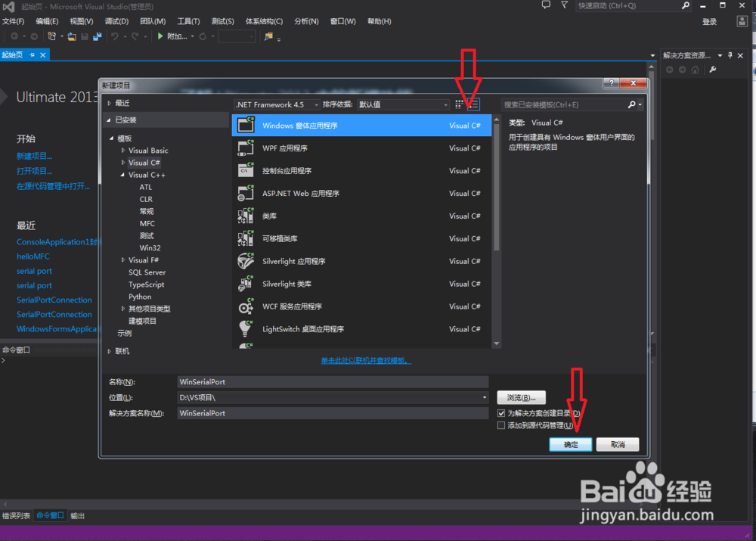Open the .NET Framework 4.5 dropdown
This screenshot has height=541, width=756.
tap(277, 104)
